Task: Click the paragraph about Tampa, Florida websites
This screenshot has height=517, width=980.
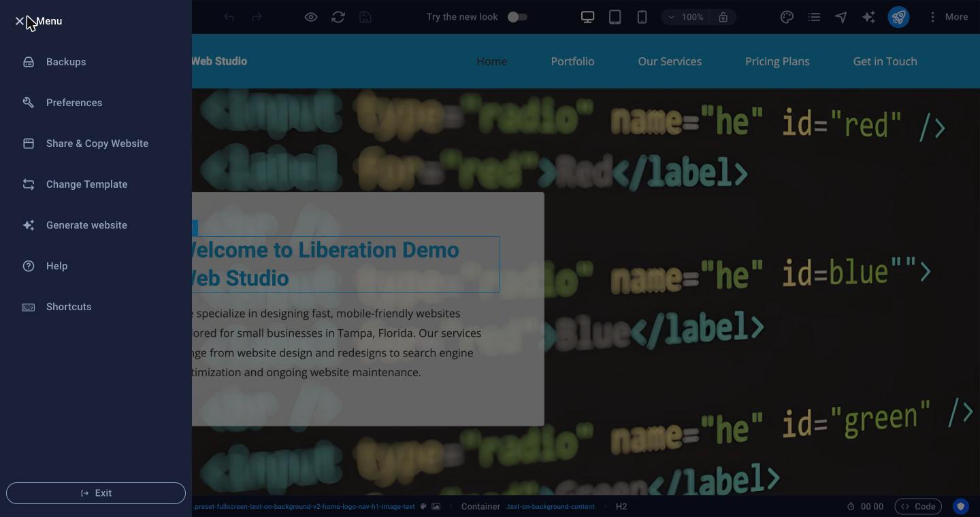Action: tap(337, 343)
